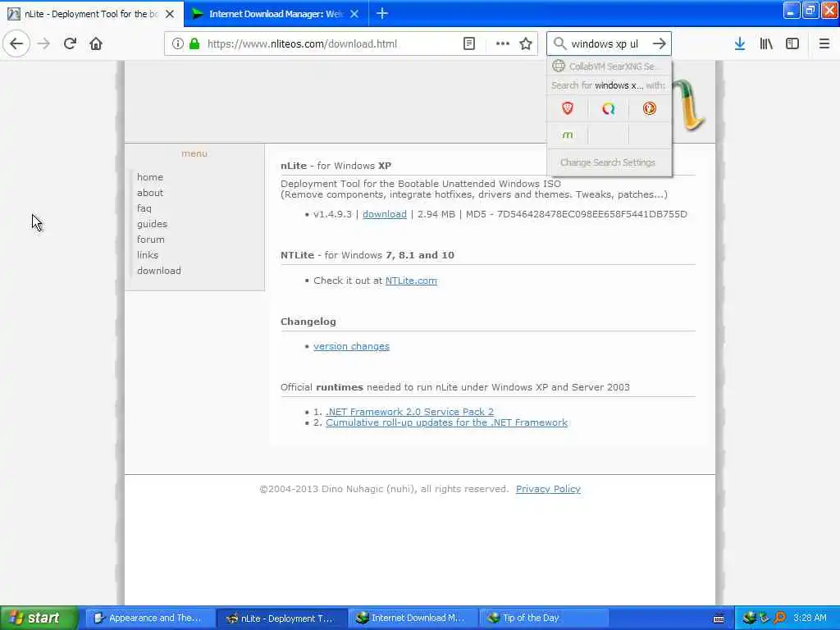840x630 pixels.
Task: Search with the Qwant engine icon
Action: pos(608,109)
